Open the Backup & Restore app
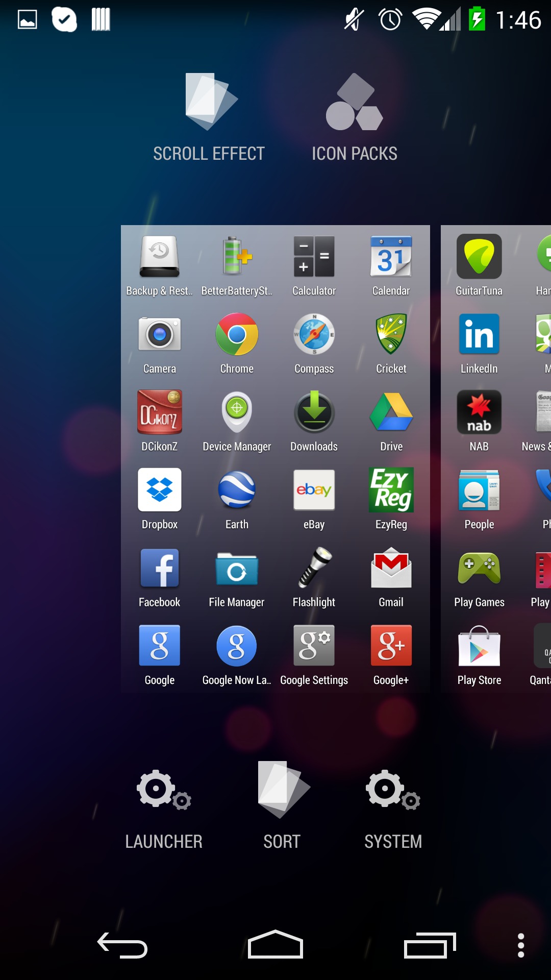Screen dimensions: 551x980 pos(160,265)
